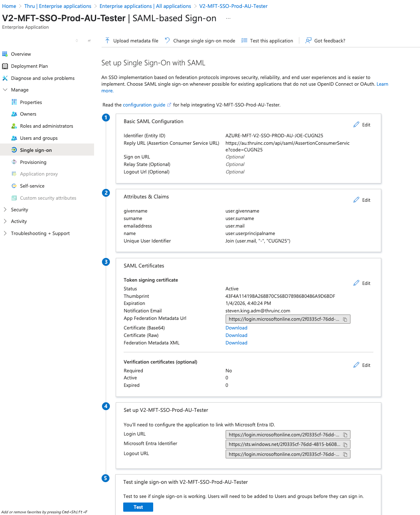
Task: Click the page title ellipsis more options
Action: point(228,19)
